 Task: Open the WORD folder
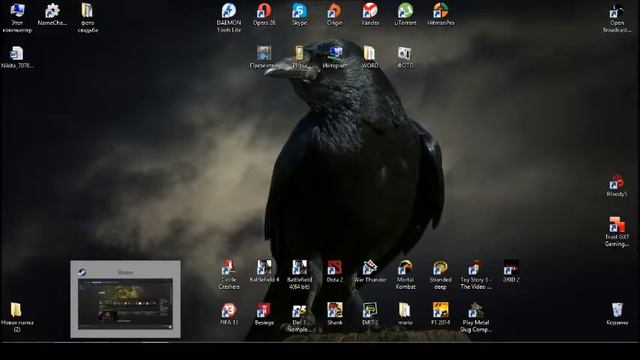point(370,57)
